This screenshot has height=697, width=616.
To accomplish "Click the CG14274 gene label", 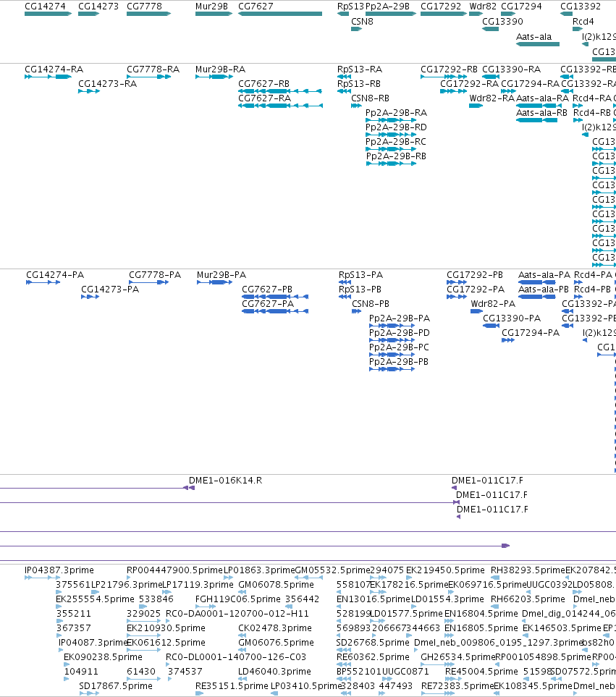I will [x=45, y=7].
